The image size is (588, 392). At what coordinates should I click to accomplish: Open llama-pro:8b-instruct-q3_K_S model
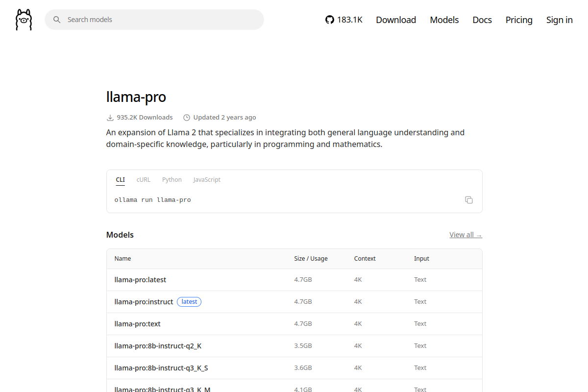click(x=161, y=368)
